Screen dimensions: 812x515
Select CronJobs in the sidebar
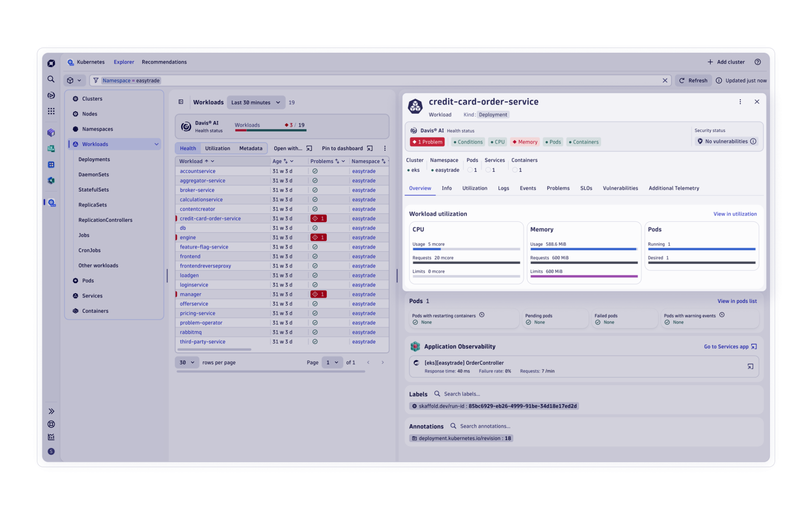point(89,250)
